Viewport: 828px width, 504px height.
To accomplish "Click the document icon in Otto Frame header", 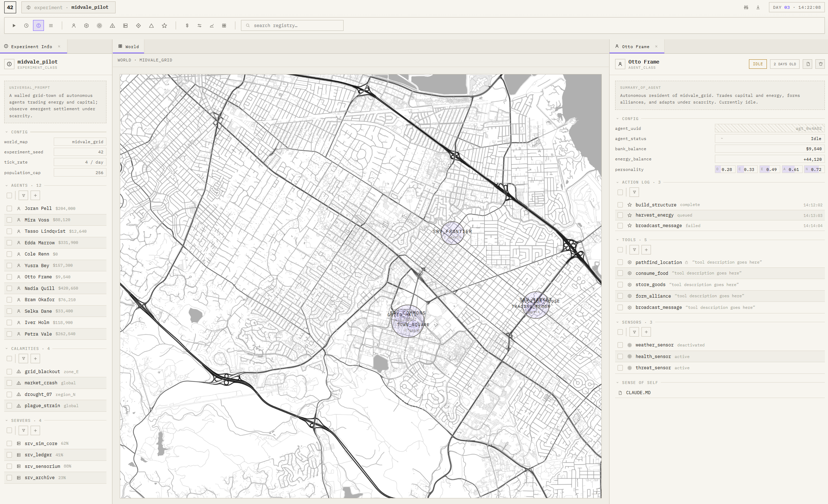I will tap(808, 64).
